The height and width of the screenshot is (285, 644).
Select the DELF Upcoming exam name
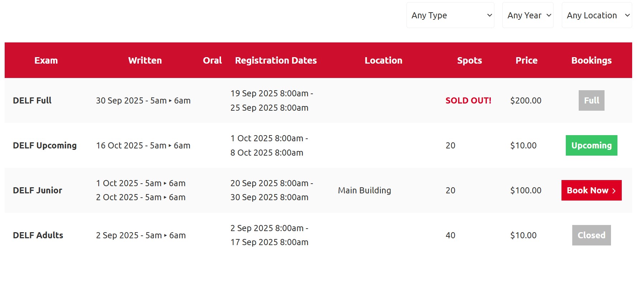(x=45, y=145)
